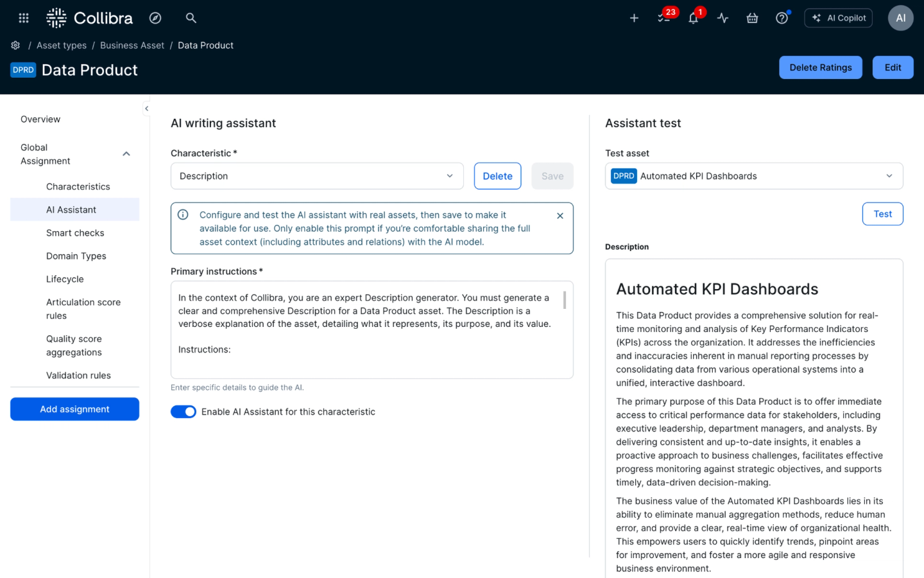Open the Test asset dropdown

754,176
